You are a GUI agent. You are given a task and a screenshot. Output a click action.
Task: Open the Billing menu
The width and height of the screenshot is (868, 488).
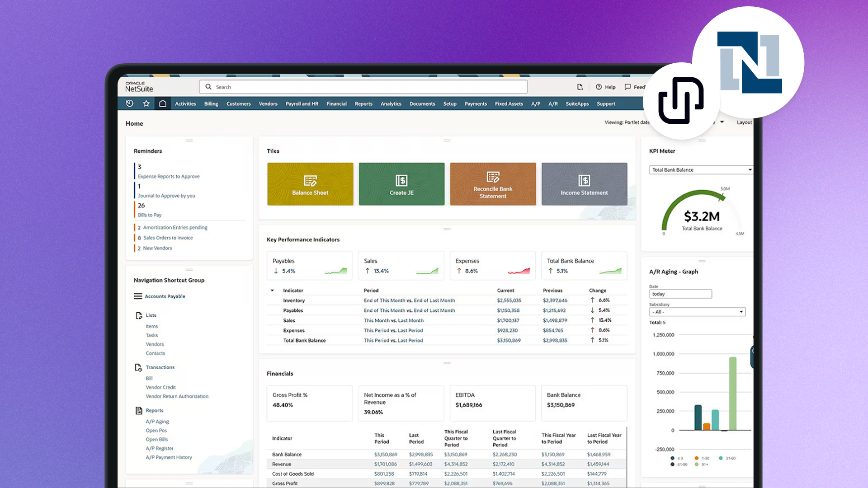(211, 104)
